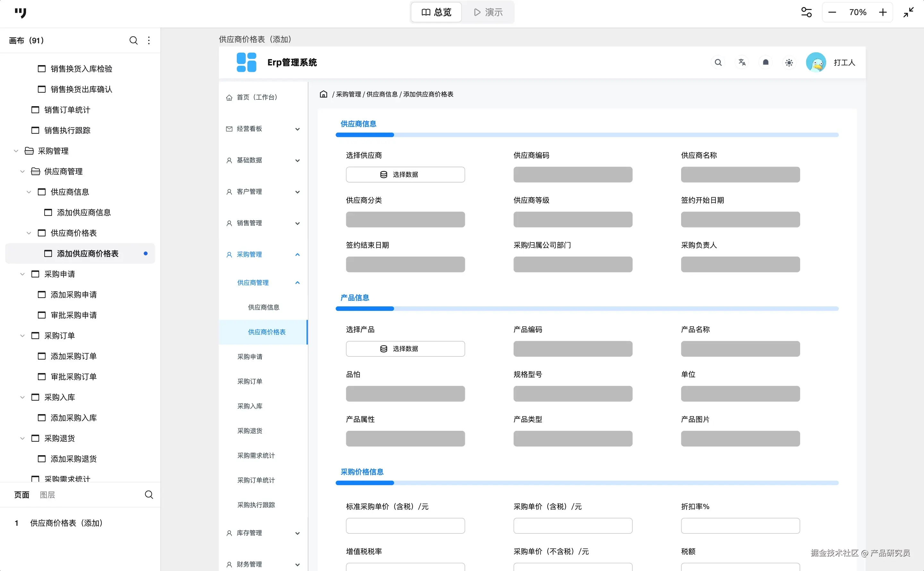Expand the 库存管理 sidebar menu
924x571 pixels.
[x=297, y=533]
